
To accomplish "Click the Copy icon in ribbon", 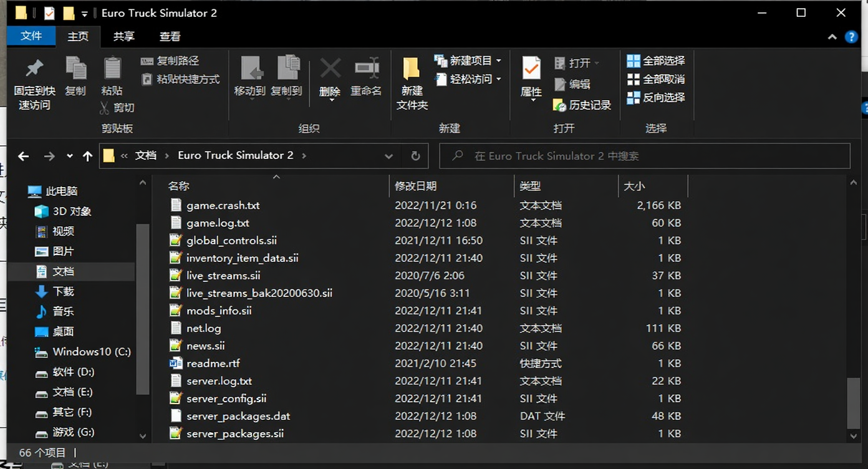I will (75, 69).
